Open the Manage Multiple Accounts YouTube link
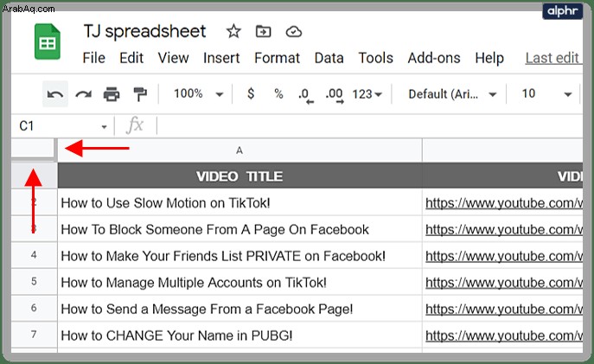This screenshot has height=364, width=594. pos(504,283)
